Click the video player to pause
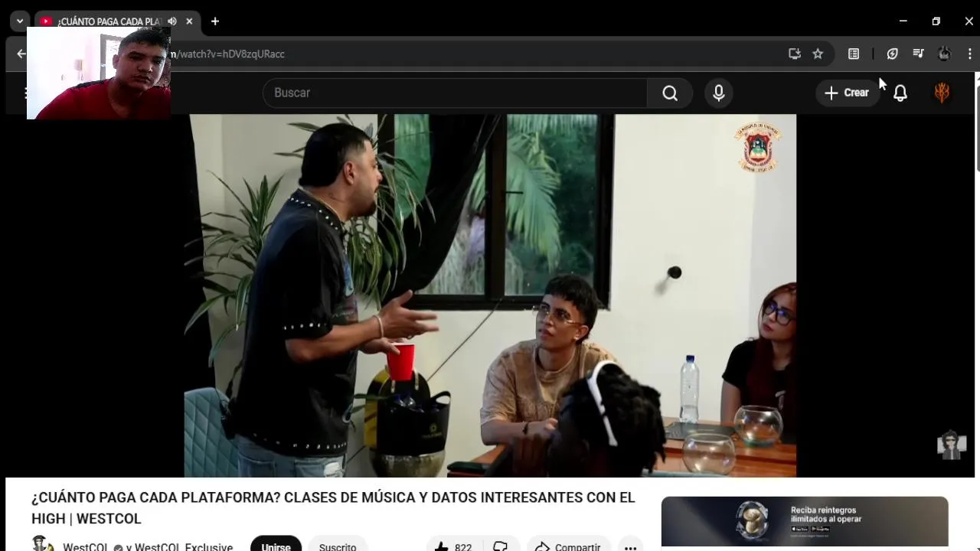The image size is (980, 551). pos(490,295)
